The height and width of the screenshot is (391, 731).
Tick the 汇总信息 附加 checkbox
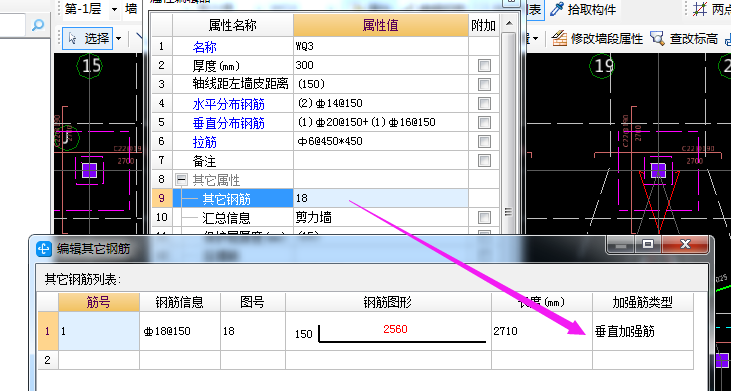[484, 218]
